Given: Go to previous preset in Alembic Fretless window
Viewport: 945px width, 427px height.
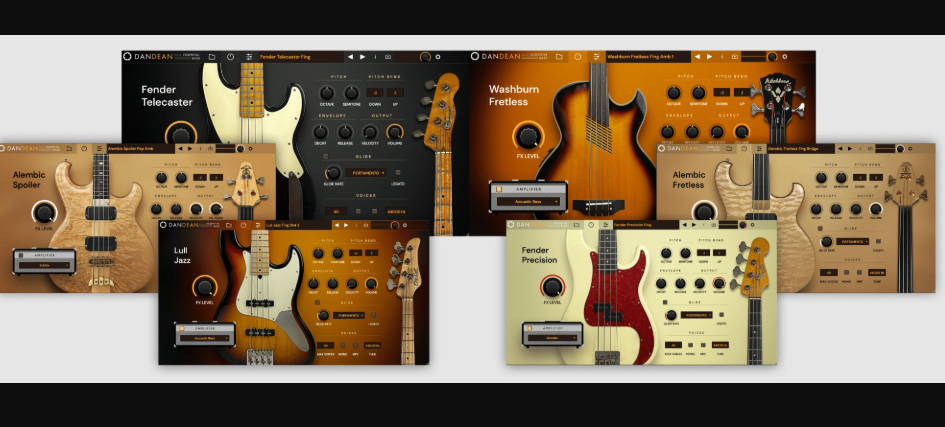Looking at the screenshot, I should pos(840,148).
